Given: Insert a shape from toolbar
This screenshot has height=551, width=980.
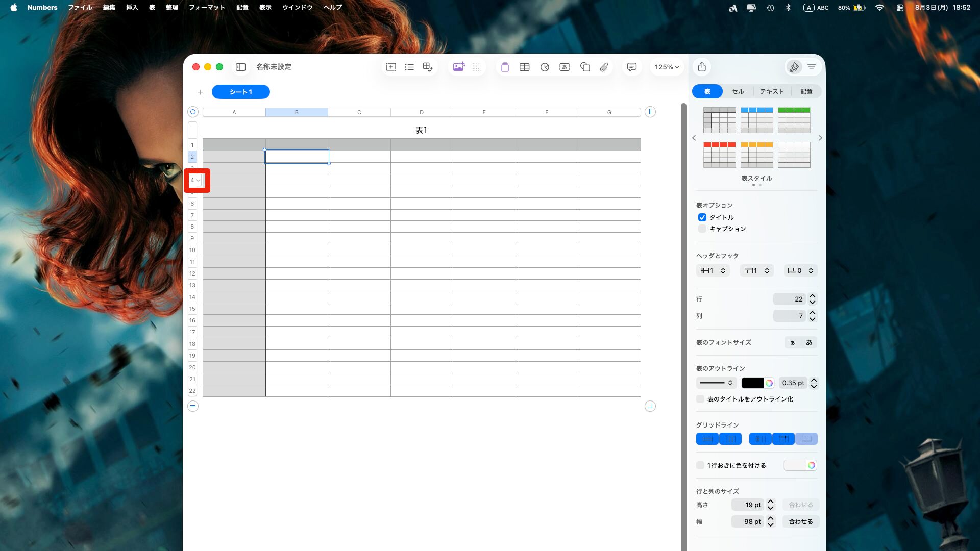Looking at the screenshot, I should click(x=585, y=67).
